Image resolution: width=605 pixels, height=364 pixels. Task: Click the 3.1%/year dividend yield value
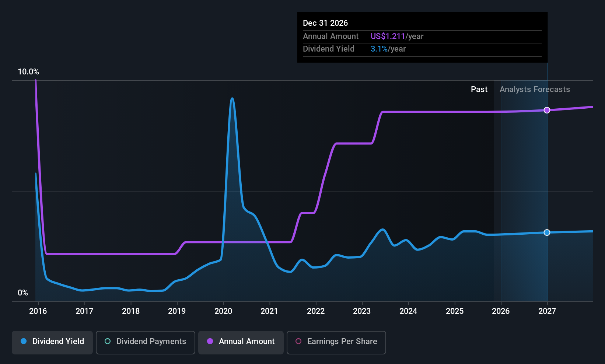click(x=388, y=49)
